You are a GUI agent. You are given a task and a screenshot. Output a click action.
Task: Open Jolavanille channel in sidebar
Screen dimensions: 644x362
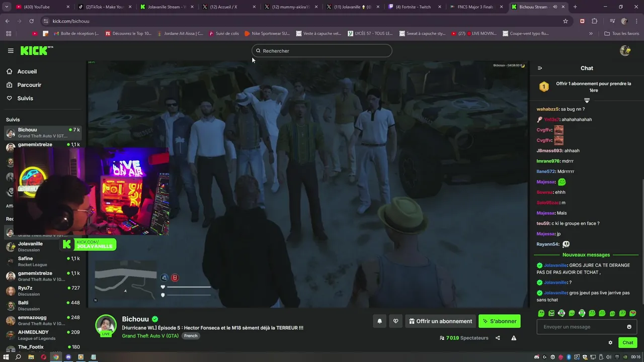click(43, 246)
